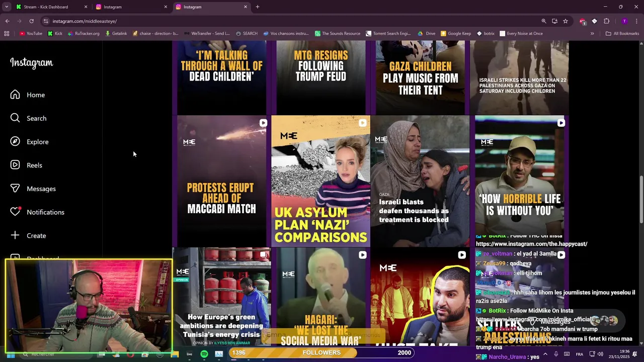Open the 'Hagari: We lost the social media war' reel
The image size is (644, 362).
[320, 297]
